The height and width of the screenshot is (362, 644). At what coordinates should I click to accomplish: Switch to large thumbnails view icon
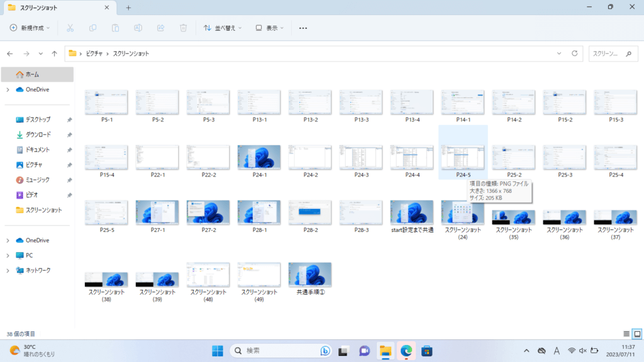pos(636,334)
